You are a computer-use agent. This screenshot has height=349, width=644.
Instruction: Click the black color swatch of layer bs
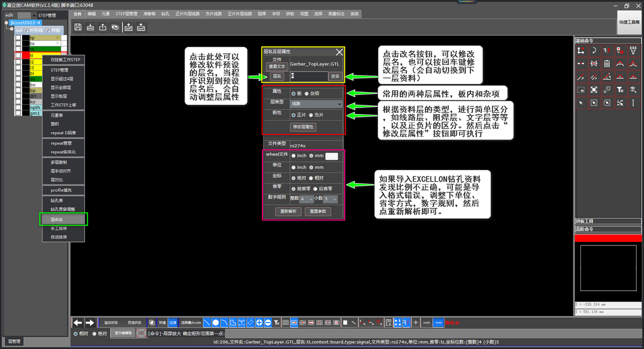pos(25,79)
